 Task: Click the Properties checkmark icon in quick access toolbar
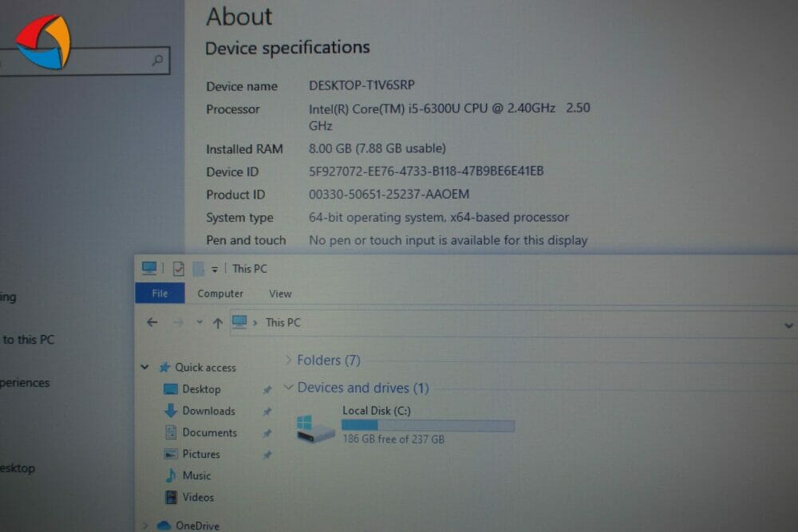[179, 269]
